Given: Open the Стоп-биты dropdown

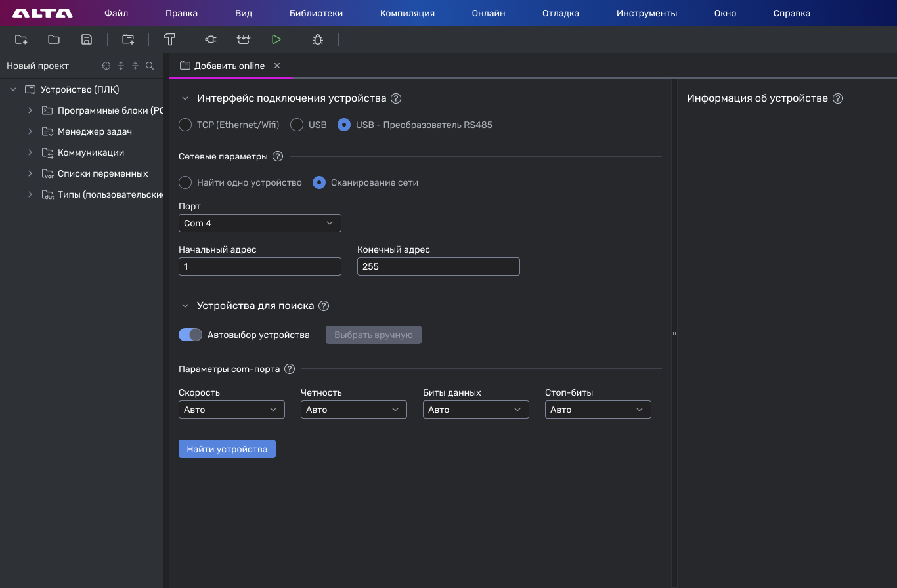Looking at the screenshot, I should click(x=598, y=409).
